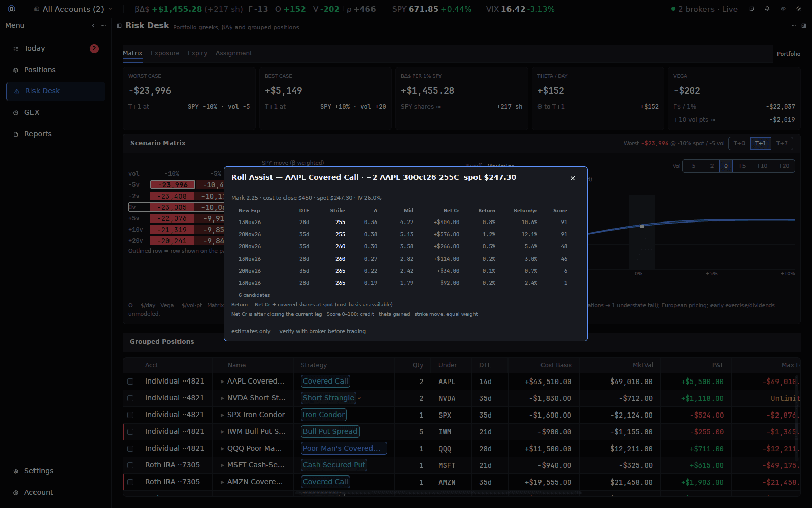
Task: Open Reports from the sidebar
Action: (56, 134)
